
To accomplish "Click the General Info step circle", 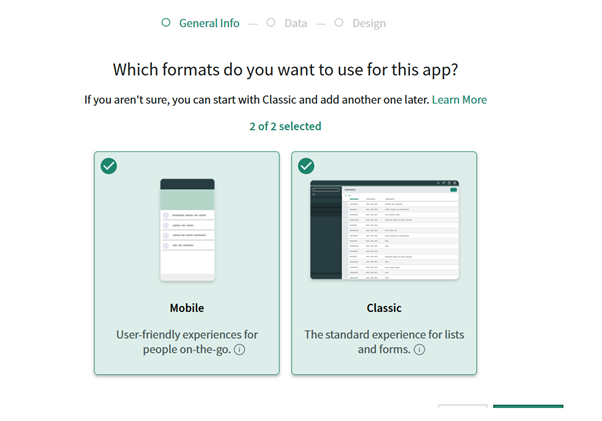I will (x=166, y=23).
